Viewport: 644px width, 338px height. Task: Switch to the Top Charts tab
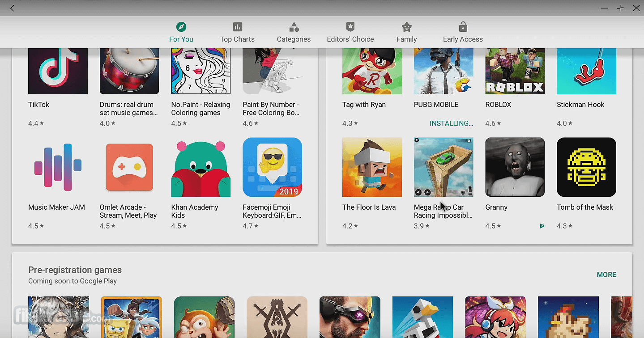[x=237, y=33]
